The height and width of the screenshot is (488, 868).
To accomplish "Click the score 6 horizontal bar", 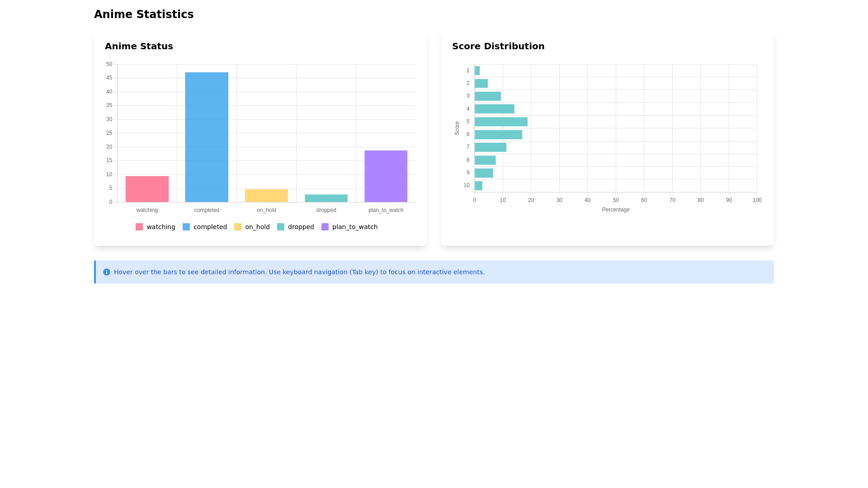I will pyautogui.click(x=498, y=135).
